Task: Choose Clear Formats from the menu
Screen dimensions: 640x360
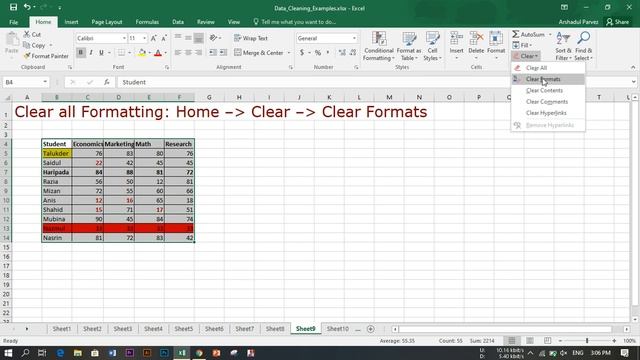Action: click(548, 79)
